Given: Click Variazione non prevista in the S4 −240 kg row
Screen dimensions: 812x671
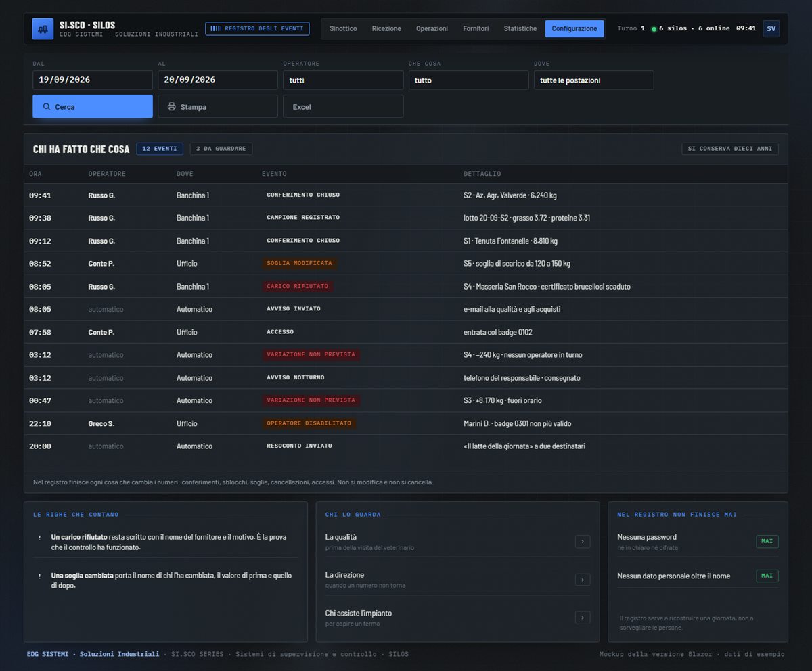Looking at the screenshot, I should tap(311, 354).
